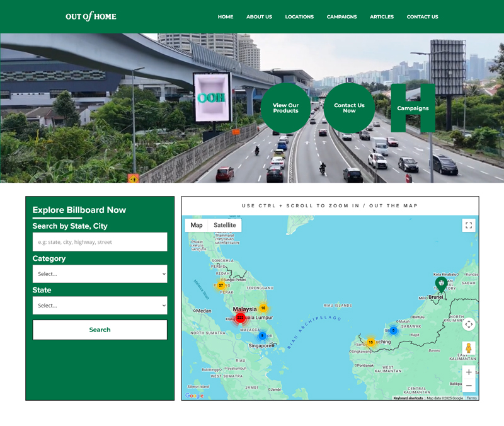Click the View Our Products circle button
504x426 pixels.
(285, 108)
